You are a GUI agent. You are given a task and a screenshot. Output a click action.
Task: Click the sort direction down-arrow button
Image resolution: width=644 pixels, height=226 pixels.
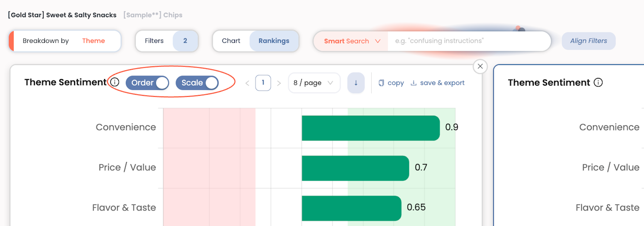tap(356, 83)
